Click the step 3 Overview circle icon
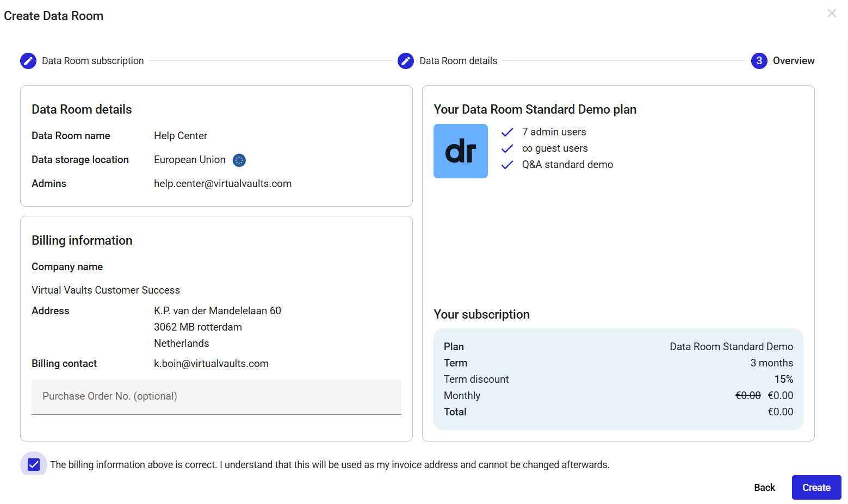Viewport: 848px width, 504px height. (759, 61)
